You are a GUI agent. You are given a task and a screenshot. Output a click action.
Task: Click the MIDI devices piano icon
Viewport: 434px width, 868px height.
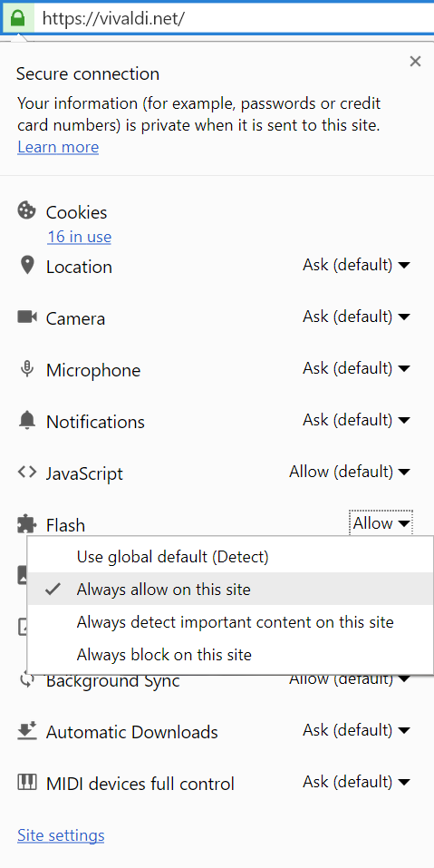(26, 782)
